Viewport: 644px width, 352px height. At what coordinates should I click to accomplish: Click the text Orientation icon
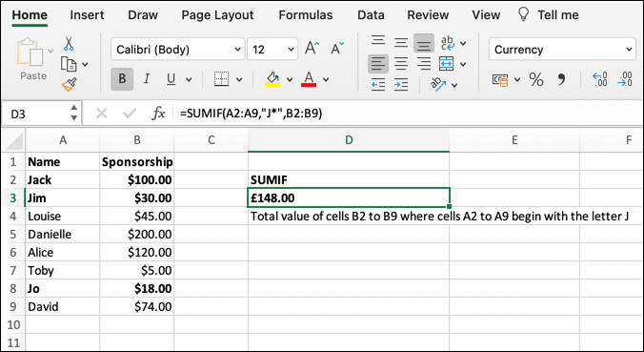coord(438,84)
